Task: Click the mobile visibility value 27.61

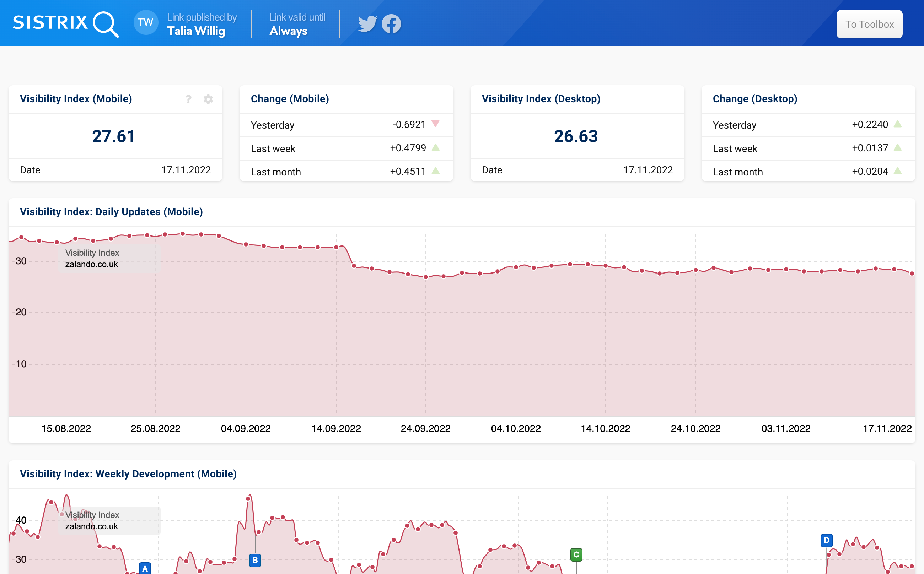Action: click(114, 136)
